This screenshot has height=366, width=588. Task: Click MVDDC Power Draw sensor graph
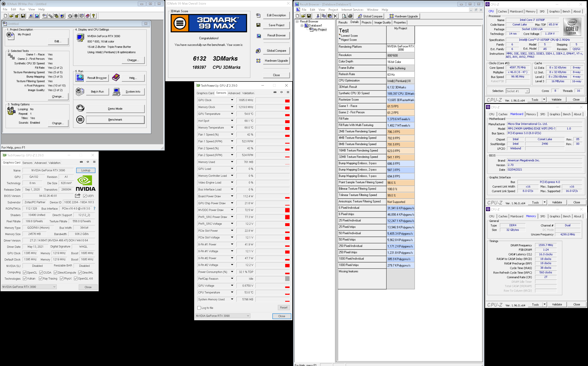[x=273, y=210]
